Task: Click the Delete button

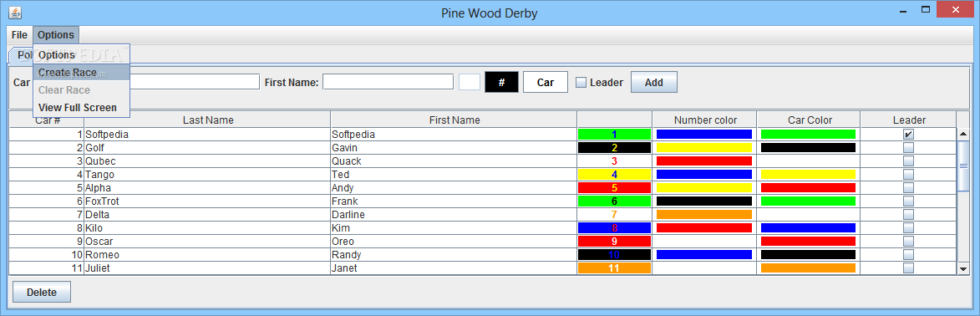Action: 42,293
